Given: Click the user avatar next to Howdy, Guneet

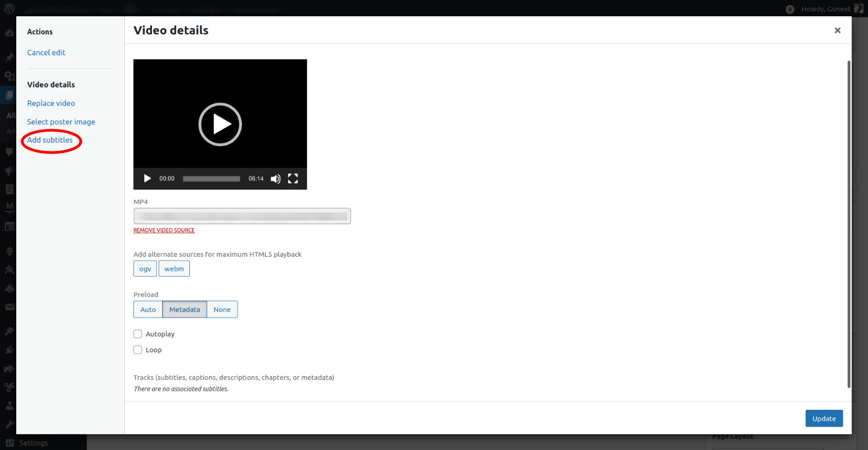Looking at the screenshot, I should click(x=858, y=9).
